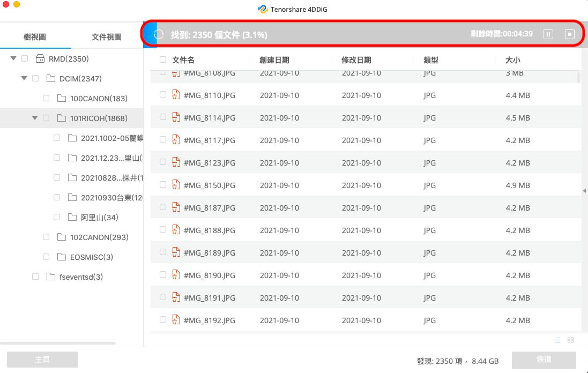
Task: Click the spinning scan progress icon
Action: click(159, 34)
